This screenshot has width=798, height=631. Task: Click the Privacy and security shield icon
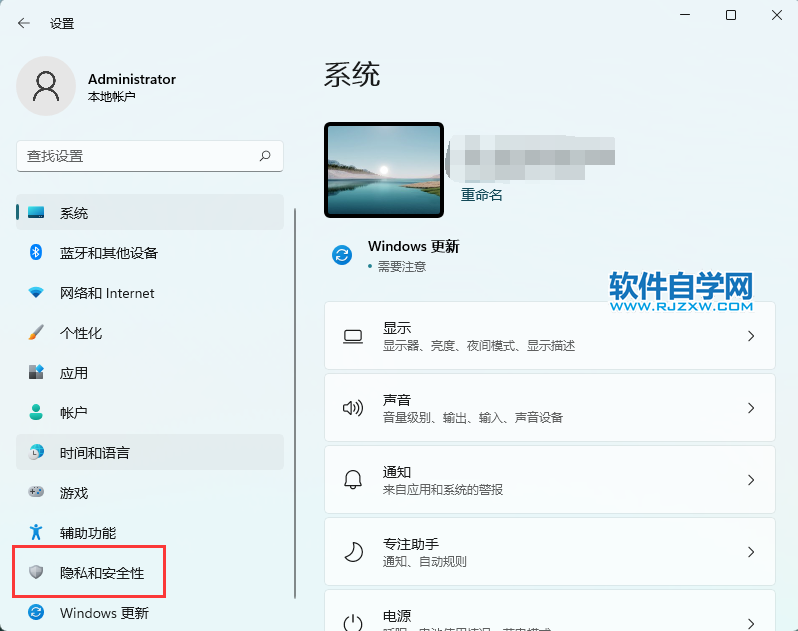click(x=36, y=573)
